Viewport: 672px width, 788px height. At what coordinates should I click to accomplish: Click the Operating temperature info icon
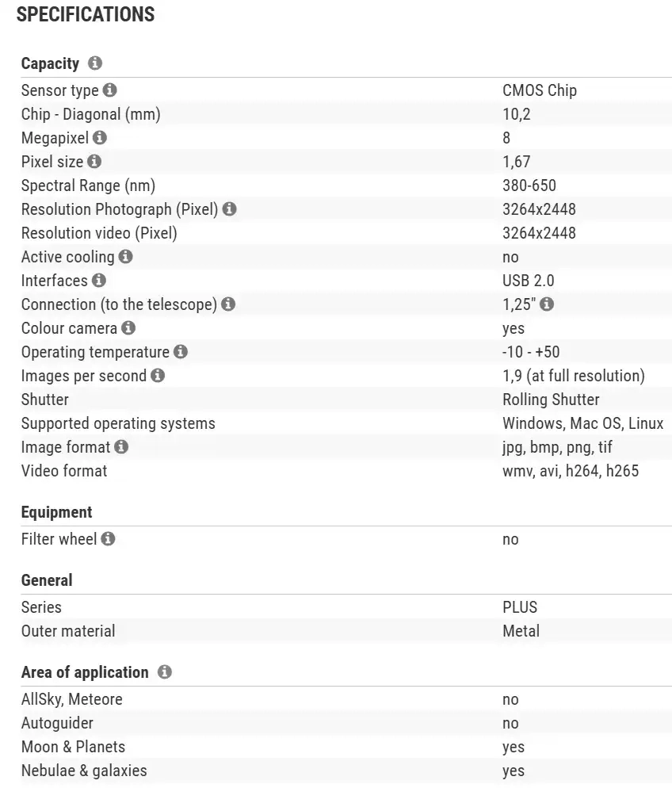(x=181, y=352)
